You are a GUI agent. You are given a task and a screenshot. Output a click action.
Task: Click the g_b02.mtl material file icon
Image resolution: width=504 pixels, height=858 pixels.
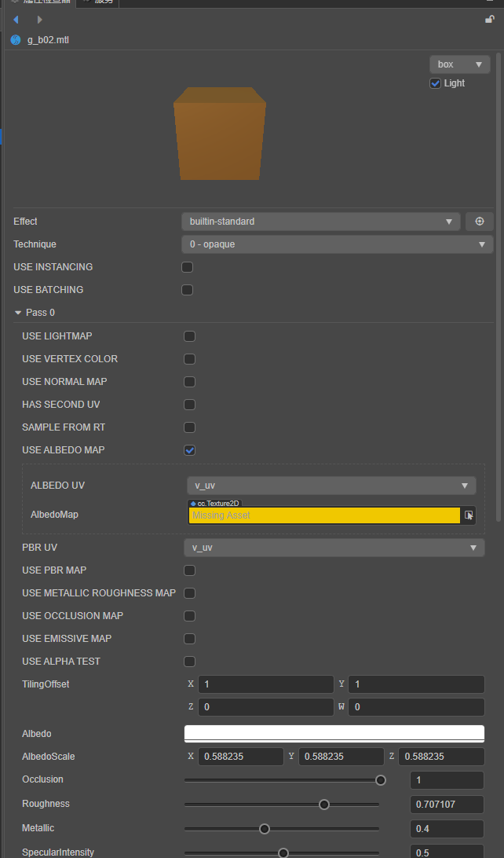(16, 39)
